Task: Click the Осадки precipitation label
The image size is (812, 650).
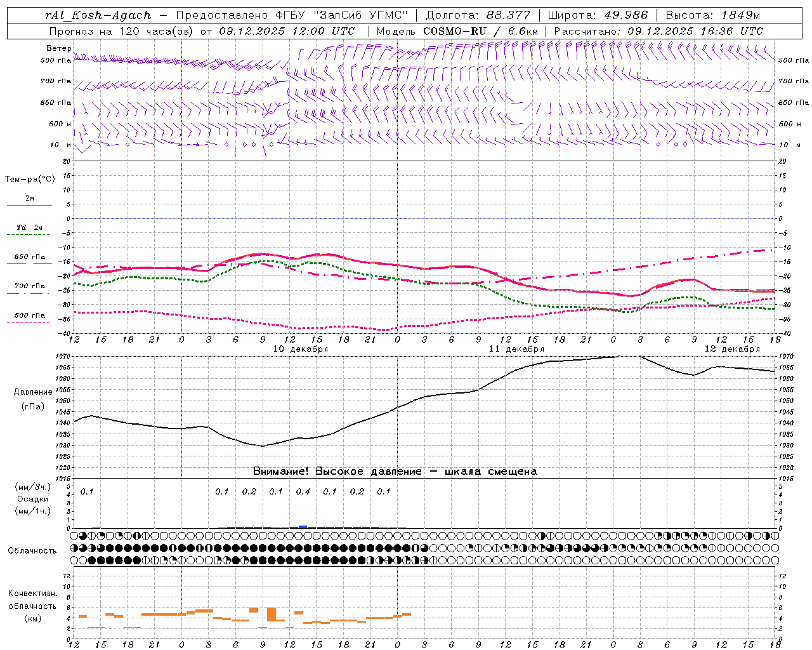Action: pyautogui.click(x=33, y=499)
